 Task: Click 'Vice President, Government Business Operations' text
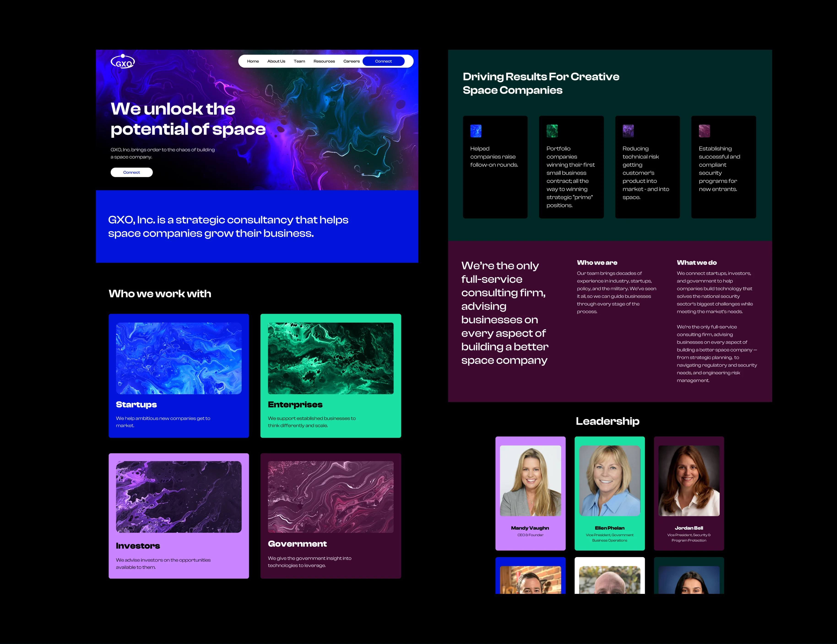[x=610, y=538]
